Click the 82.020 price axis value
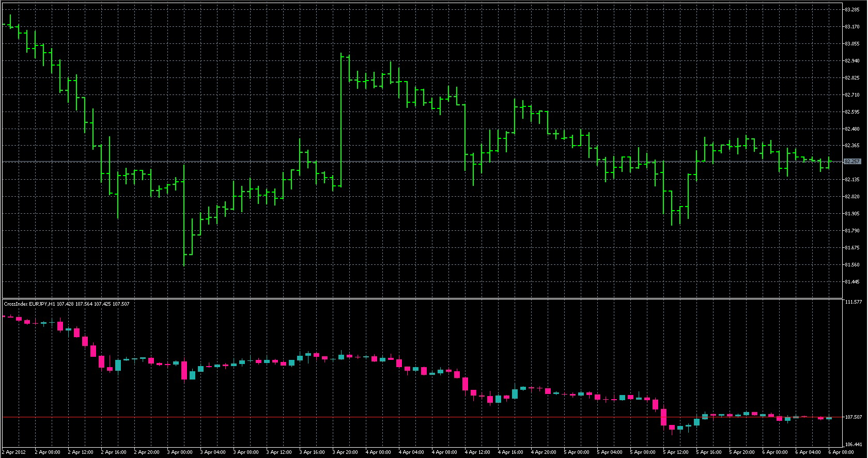Viewport: 868px width, 458px height. coord(852,196)
